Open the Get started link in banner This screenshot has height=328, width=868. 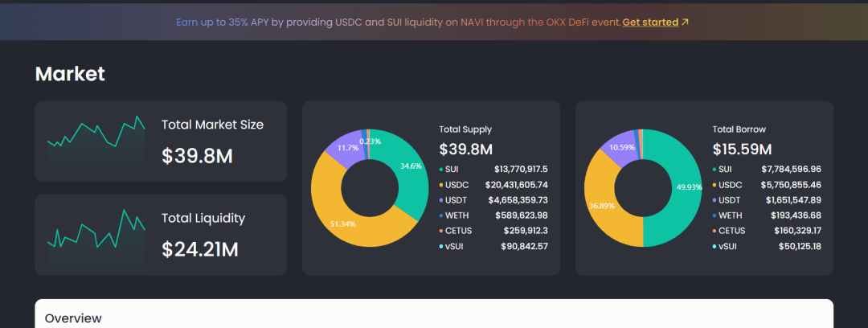650,23
